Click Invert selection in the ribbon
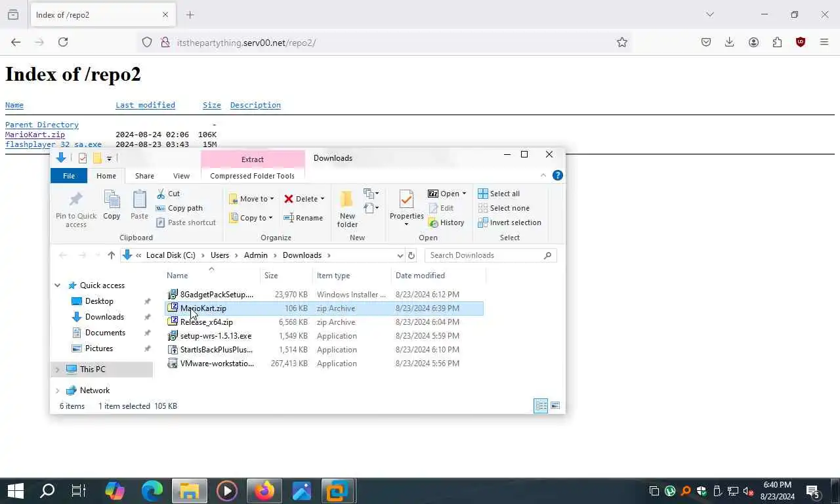The image size is (840, 504). coord(509,222)
